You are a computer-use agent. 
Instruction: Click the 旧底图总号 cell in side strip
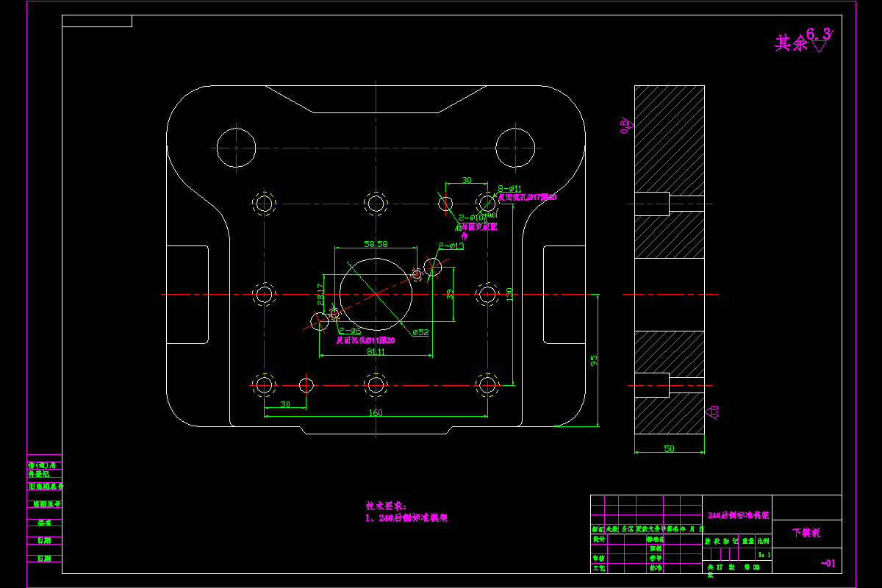tap(45, 486)
